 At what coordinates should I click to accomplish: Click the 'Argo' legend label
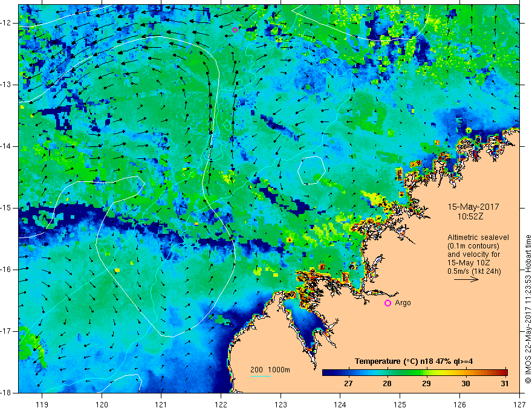[403, 303]
